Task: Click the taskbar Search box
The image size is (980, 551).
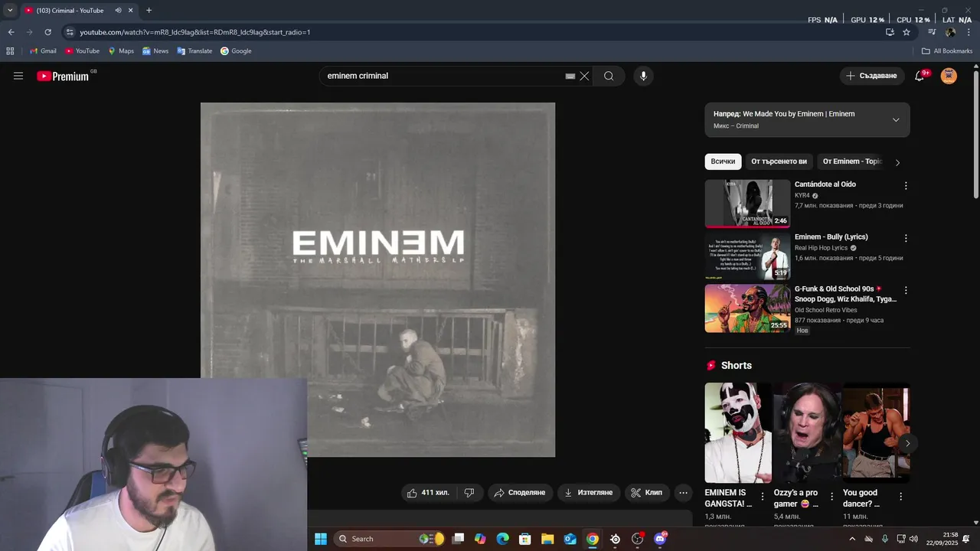Action: (390, 539)
